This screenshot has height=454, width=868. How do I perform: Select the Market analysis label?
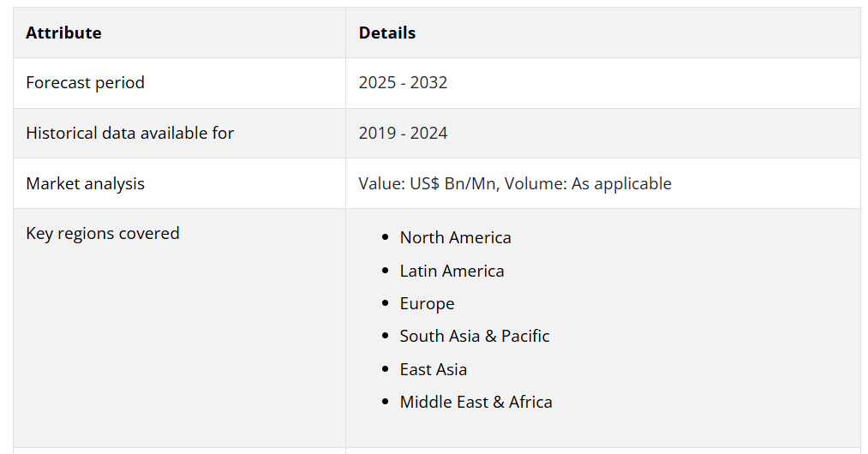(85, 183)
